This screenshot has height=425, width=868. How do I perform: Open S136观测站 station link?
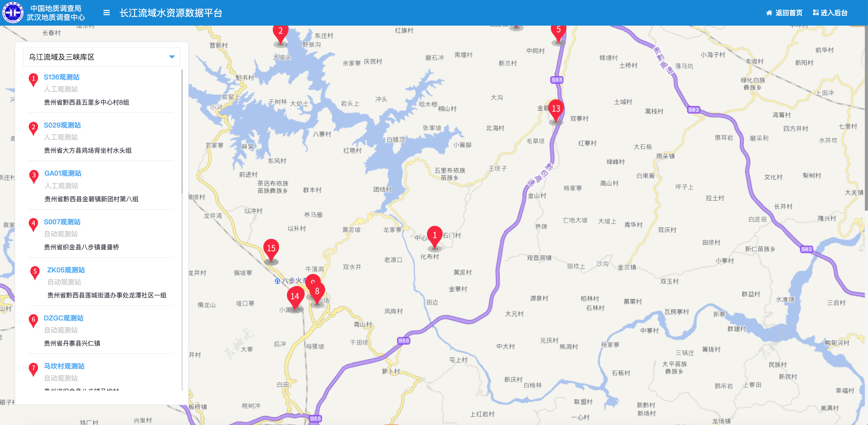pos(62,77)
